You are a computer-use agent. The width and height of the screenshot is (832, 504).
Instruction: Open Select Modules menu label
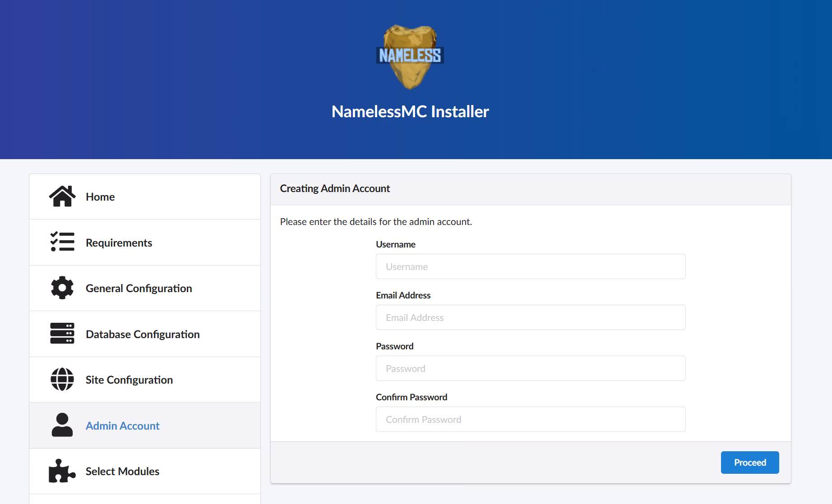(x=122, y=472)
